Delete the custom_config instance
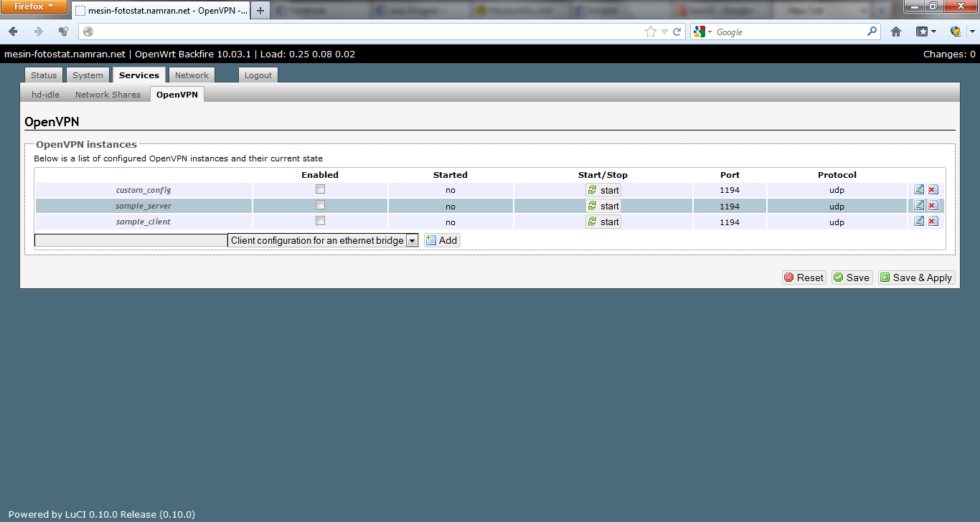The image size is (980, 522). click(x=932, y=190)
